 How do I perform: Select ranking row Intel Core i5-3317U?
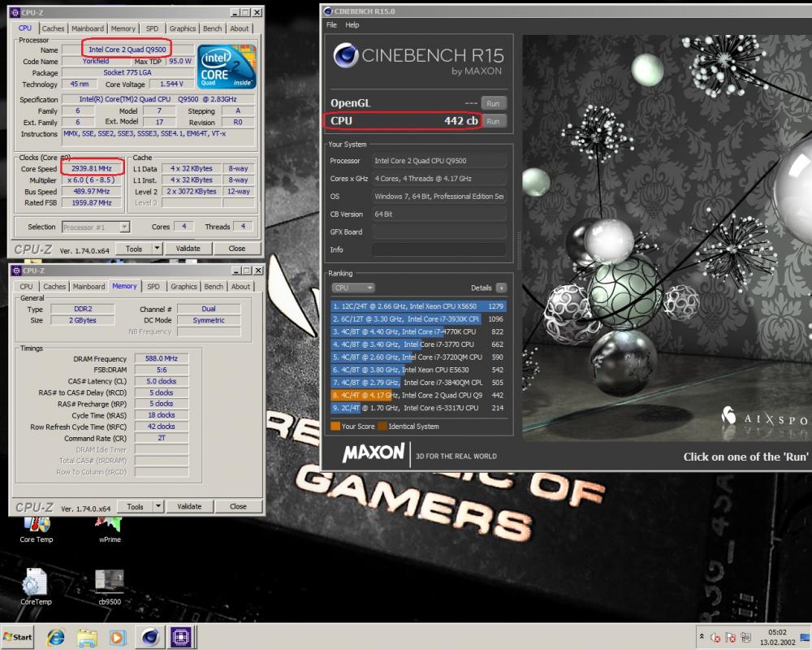click(x=418, y=408)
